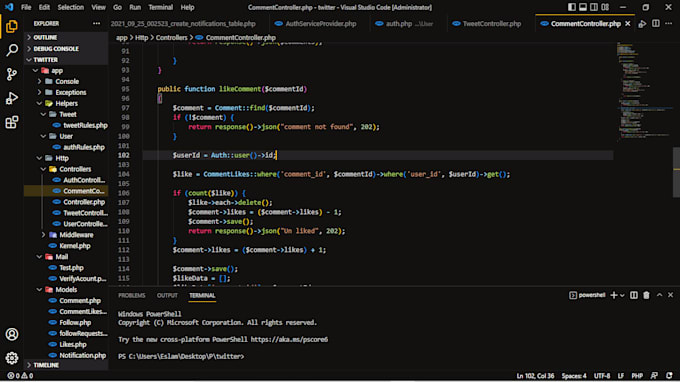
Task: Collapse the Helpers folder
Action: [x=66, y=103]
